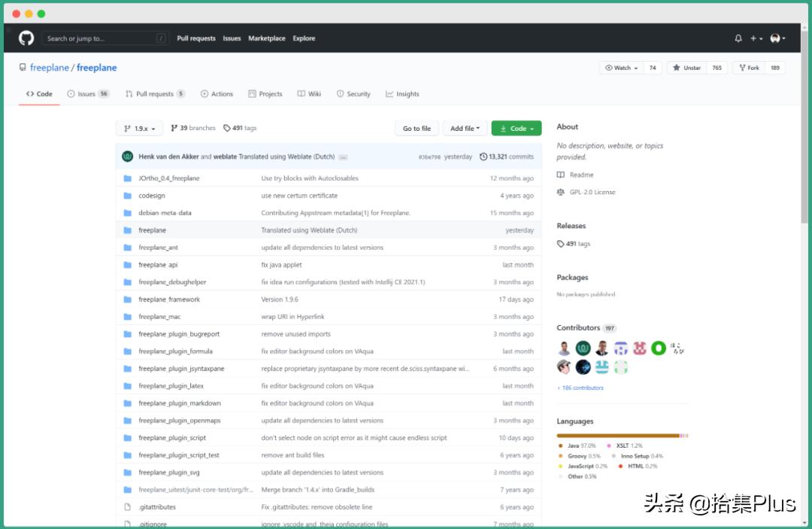Open the Insights tab
Viewport: 812px width, 529px height.
click(402, 94)
